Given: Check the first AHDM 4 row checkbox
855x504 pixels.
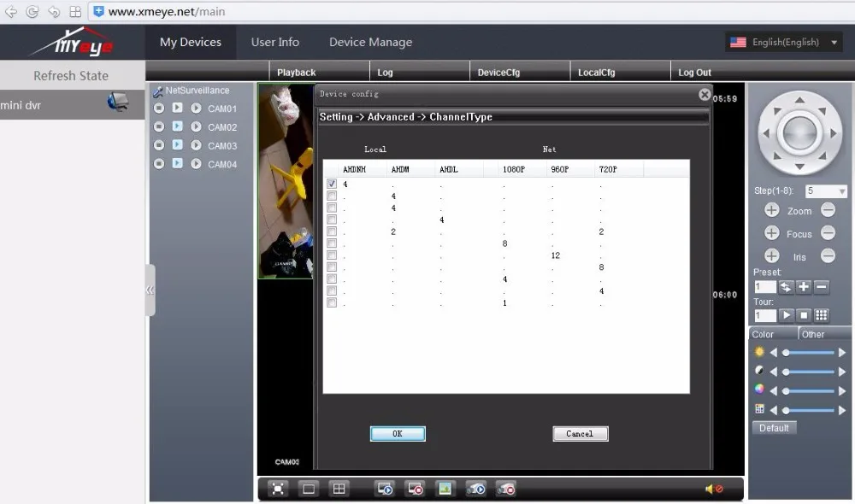Looking at the screenshot, I should coord(332,196).
